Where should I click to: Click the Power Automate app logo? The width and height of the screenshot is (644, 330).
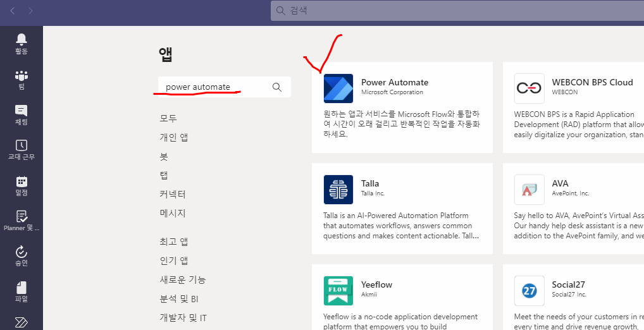(338, 89)
